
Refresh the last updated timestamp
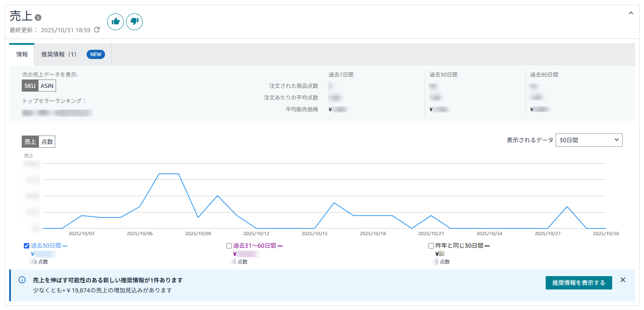pos(97,30)
